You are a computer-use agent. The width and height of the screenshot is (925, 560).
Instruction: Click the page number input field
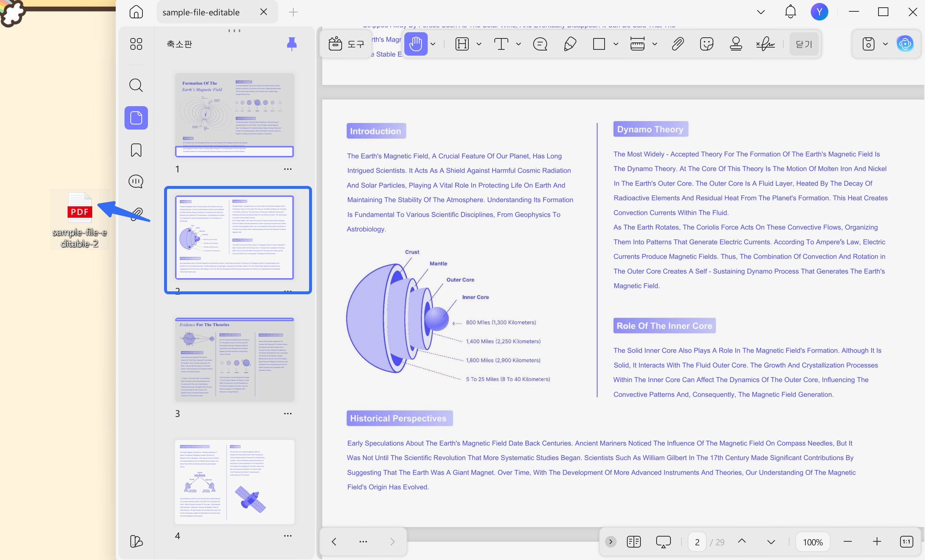697,542
